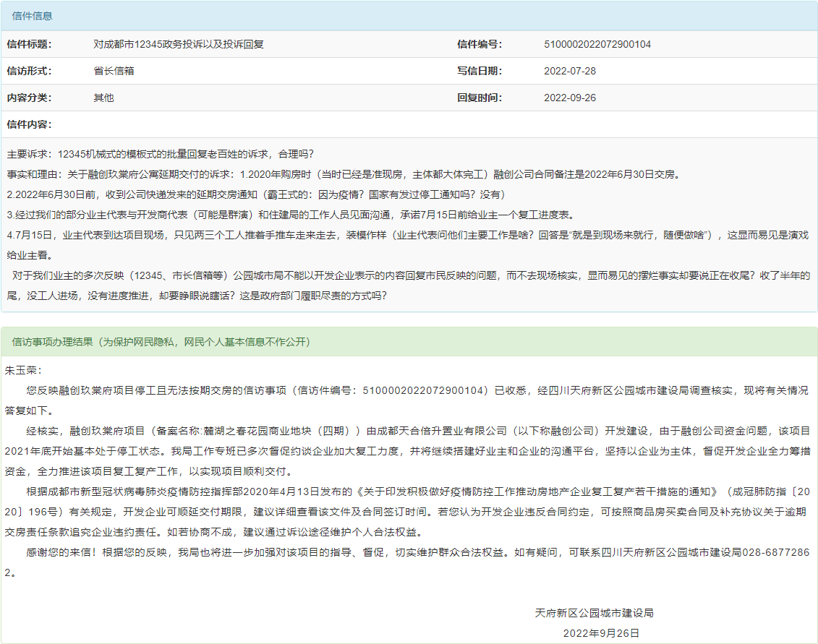
Task: Click the 天府新区公园城市建设局 signature
Action: (x=594, y=612)
